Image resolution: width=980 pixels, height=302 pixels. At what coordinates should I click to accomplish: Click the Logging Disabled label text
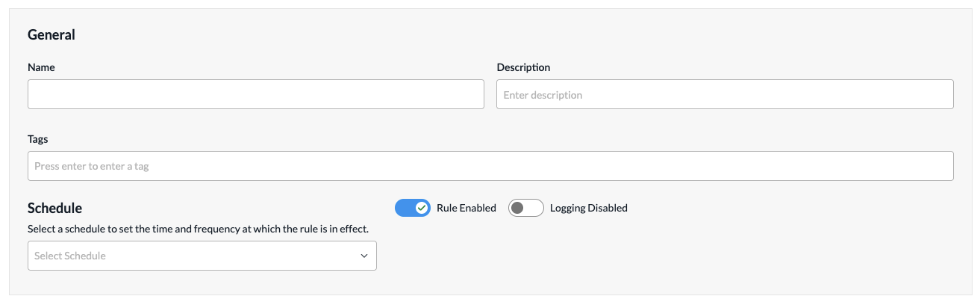click(x=588, y=208)
